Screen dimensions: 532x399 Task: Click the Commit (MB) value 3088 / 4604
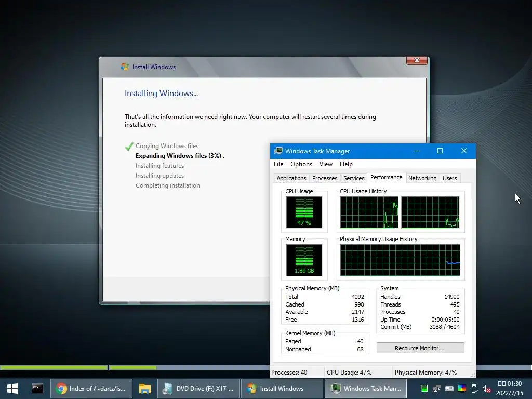click(445, 327)
